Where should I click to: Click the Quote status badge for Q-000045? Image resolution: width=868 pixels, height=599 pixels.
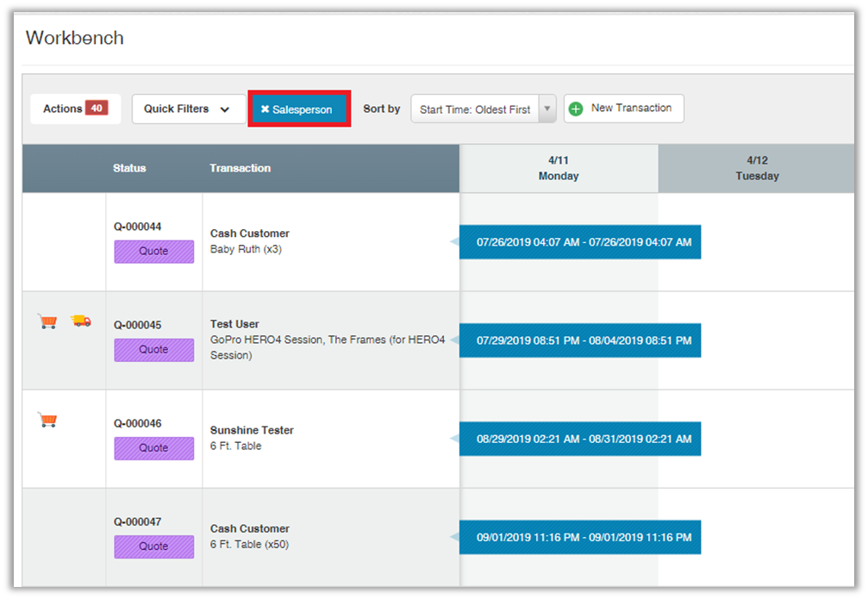153,350
